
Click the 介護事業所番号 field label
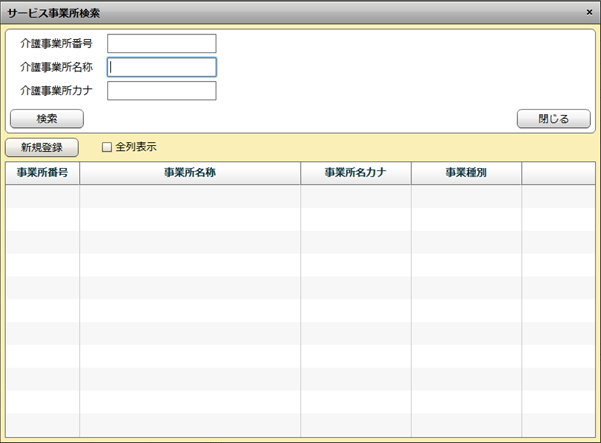click(x=56, y=43)
